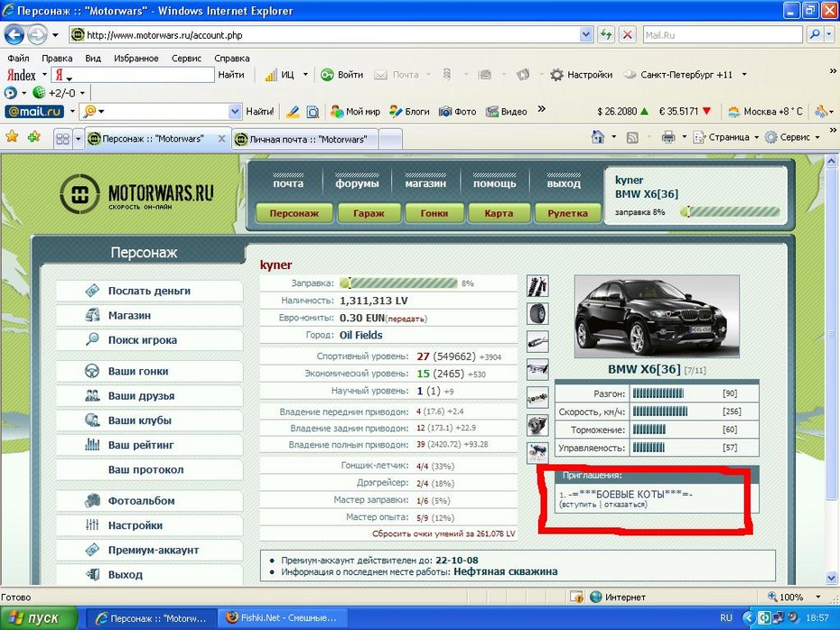
Task: Expand the Mail.ru search field dropdown
Action: click(235, 111)
